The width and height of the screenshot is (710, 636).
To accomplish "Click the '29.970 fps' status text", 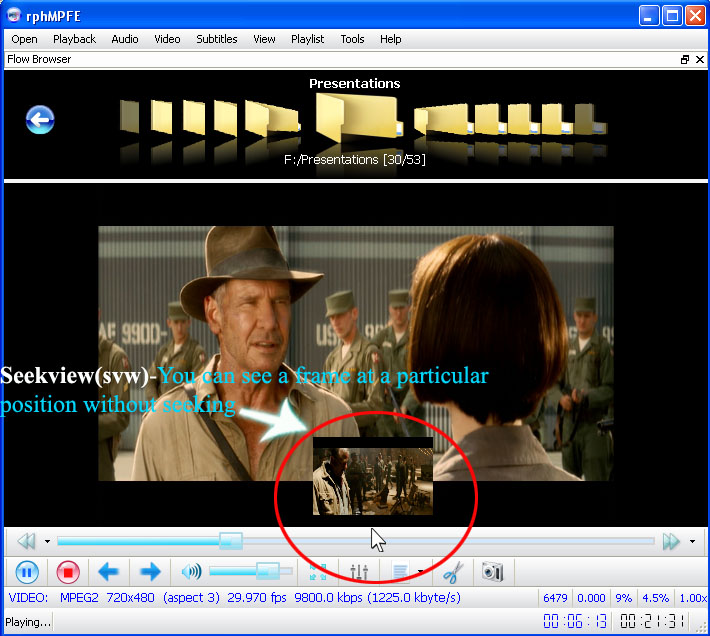I will (x=257, y=598).
